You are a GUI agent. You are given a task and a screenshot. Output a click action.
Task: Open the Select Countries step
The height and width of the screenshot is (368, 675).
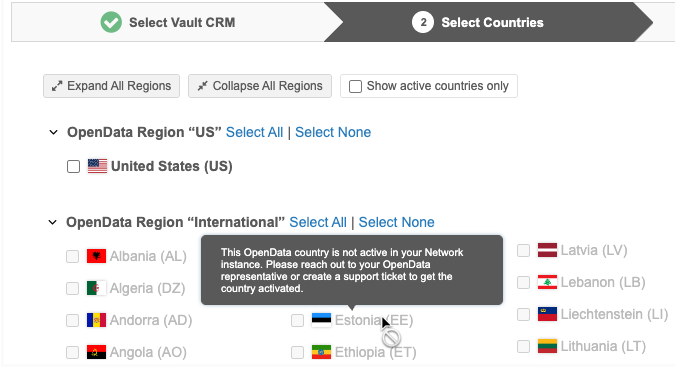coord(492,22)
